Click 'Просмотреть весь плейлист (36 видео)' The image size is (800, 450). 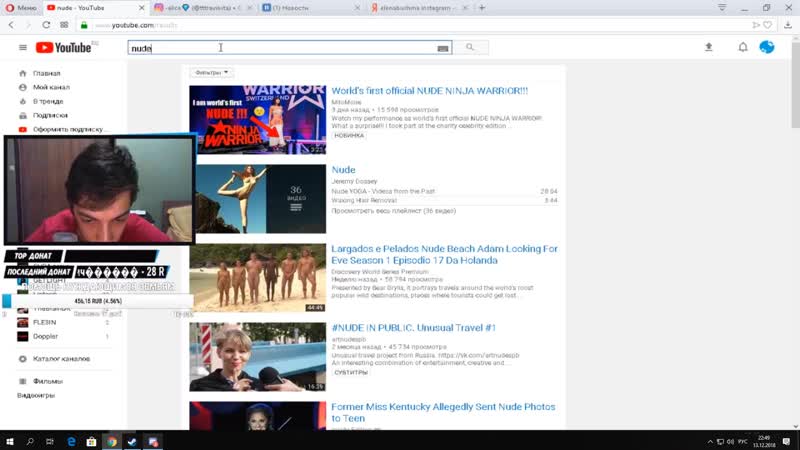click(394, 211)
